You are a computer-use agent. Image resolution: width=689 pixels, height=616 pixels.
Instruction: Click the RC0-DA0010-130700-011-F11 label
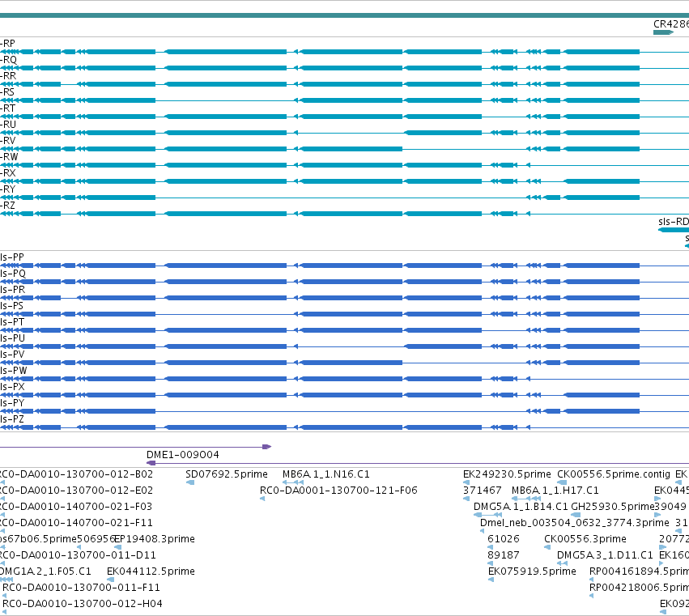[x=81, y=588]
